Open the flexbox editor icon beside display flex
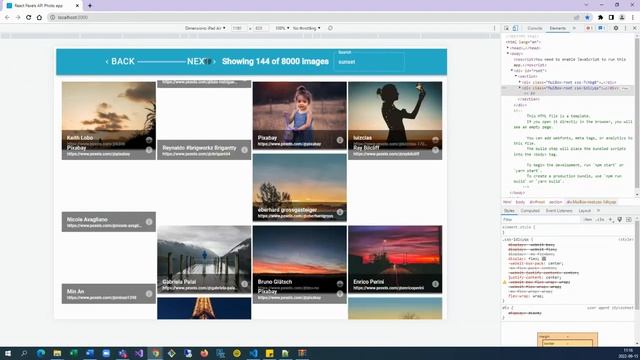 544,259
